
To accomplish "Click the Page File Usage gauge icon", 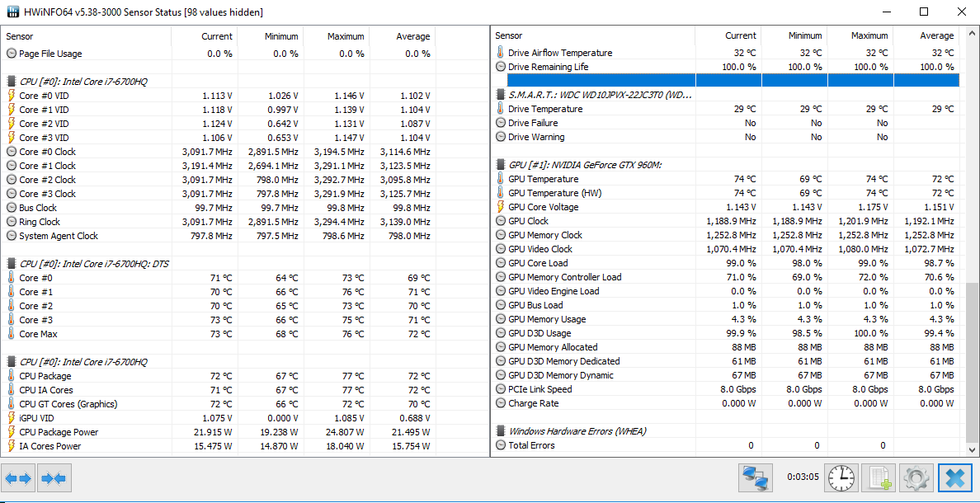I will 12,54.
